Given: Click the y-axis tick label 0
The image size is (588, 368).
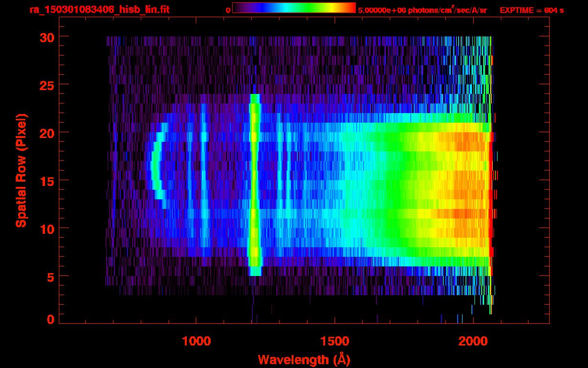Looking at the screenshot, I should click(x=50, y=319).
